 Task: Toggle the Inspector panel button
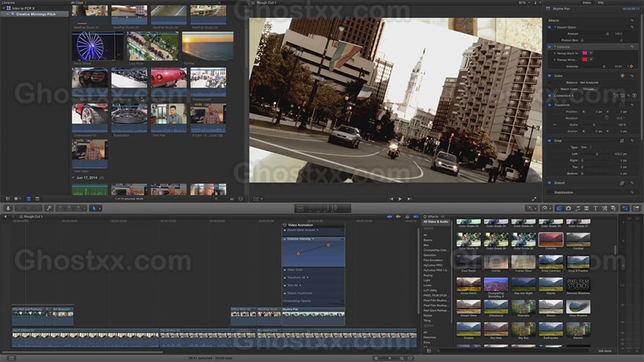point(625,208)
